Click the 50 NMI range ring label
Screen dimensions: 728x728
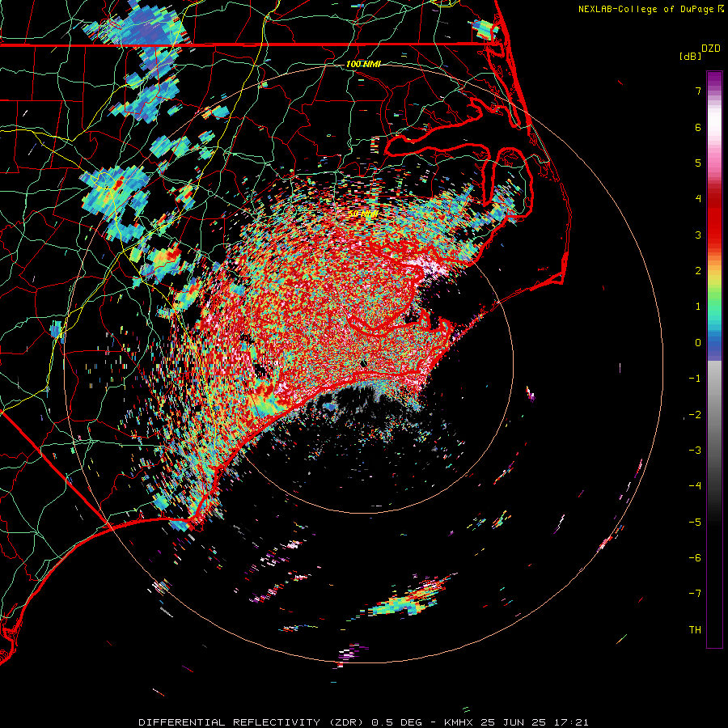click(x=363, y=214)
